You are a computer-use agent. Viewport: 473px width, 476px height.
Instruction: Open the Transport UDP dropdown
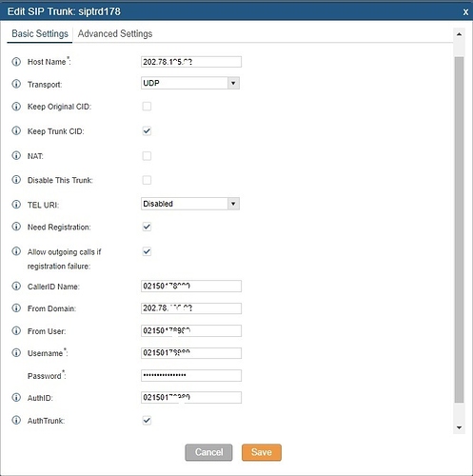[190, 83]
